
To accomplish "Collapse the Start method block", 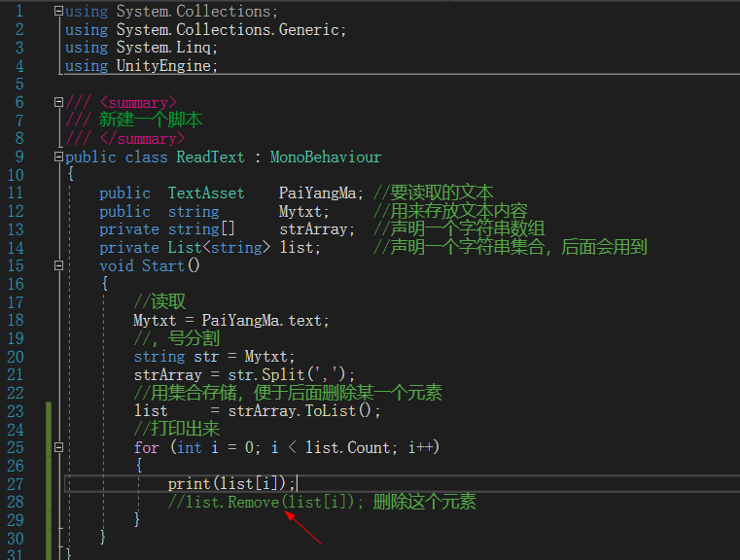I will point(58,265).
